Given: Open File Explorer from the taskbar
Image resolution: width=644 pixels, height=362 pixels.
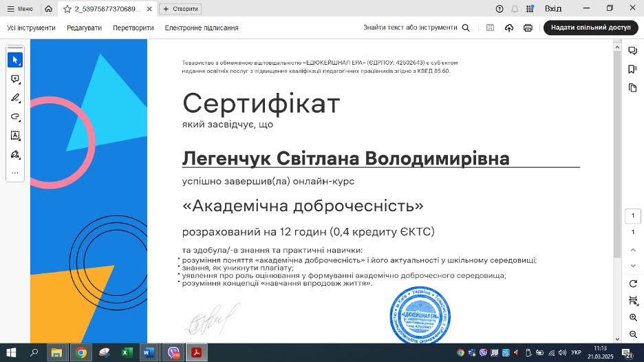Looking at the screenshot, I should tap(56, 352).
